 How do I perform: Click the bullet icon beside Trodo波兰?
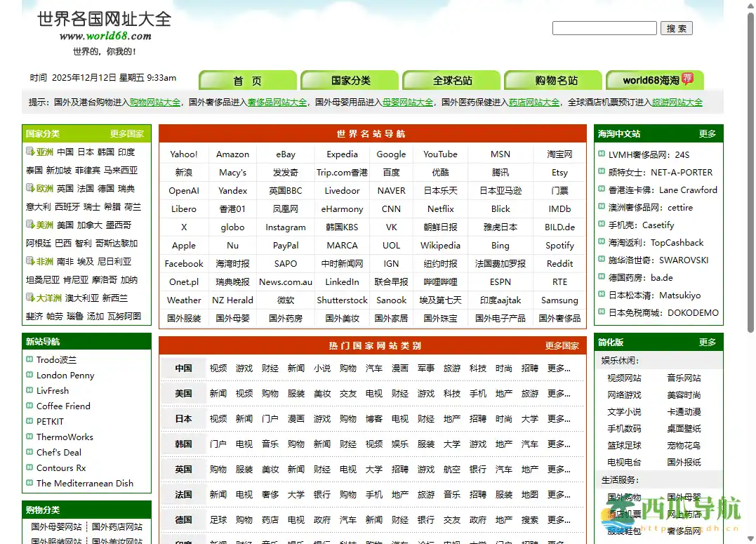28,359
